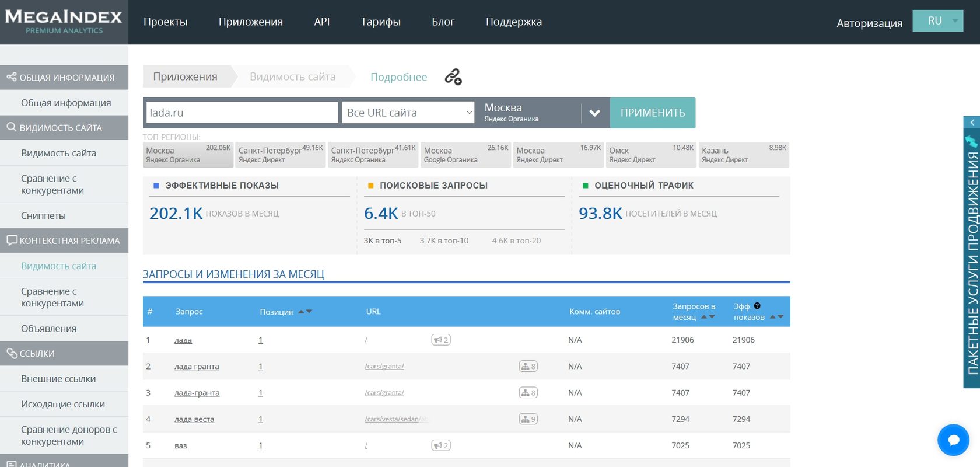The width and height of the screenshot is (980, 467).
Task: Open Тарифы in the top navigation
Action: (x=381, y=22)
